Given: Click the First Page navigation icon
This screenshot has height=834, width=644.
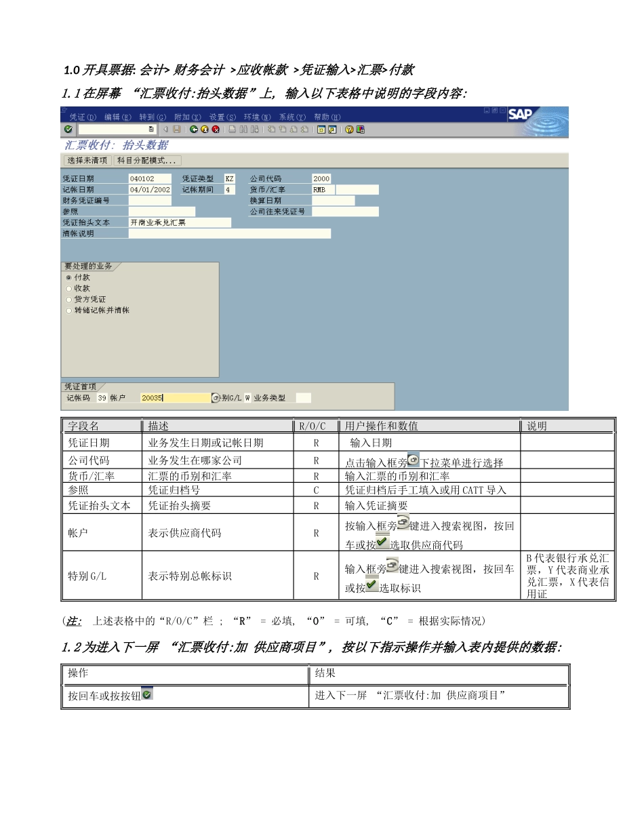Looking at the screenshot, I should [271, 129].
